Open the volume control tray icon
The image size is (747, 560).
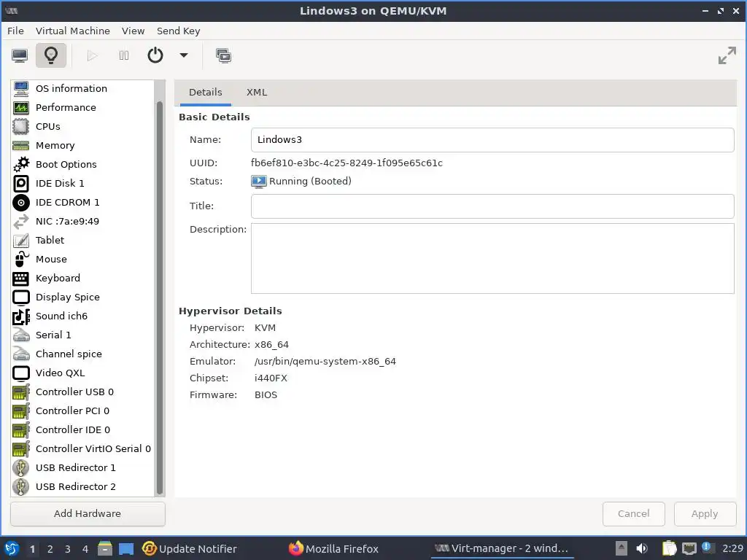(642, 549)
